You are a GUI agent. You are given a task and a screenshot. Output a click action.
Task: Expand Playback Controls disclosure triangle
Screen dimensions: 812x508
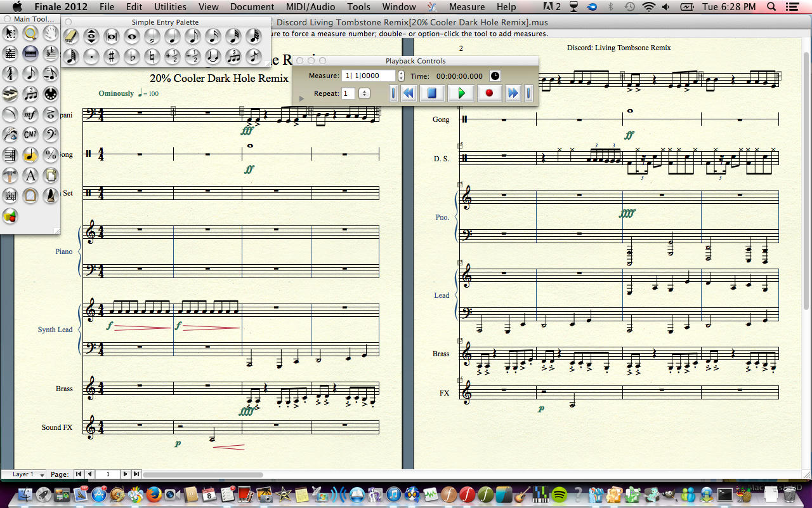pyautogui.click(x=301, y=98)
